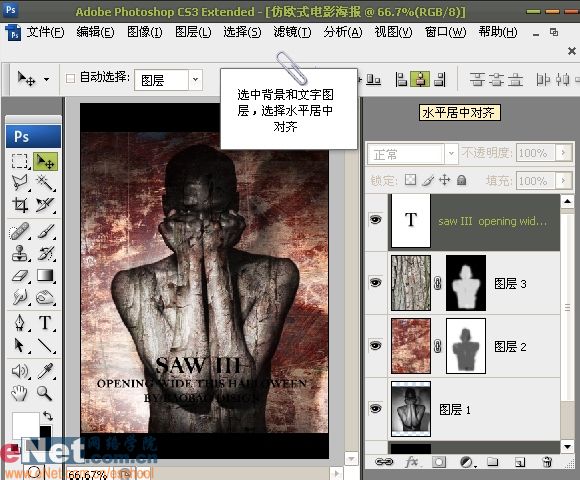The height and width of the screenshot is (480, 580).
Task: Select the Clone Stamp tool
Action: pyautogui.click(x=20, y=253)
